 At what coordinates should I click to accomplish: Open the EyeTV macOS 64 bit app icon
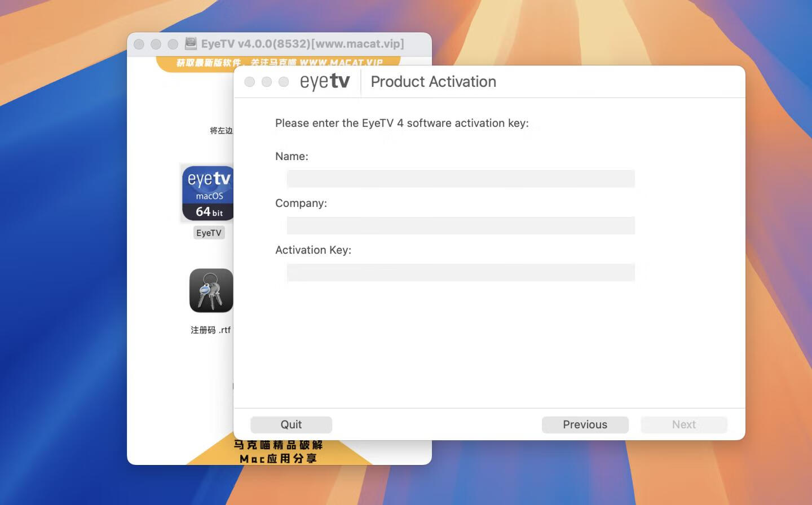coord(208,193)
